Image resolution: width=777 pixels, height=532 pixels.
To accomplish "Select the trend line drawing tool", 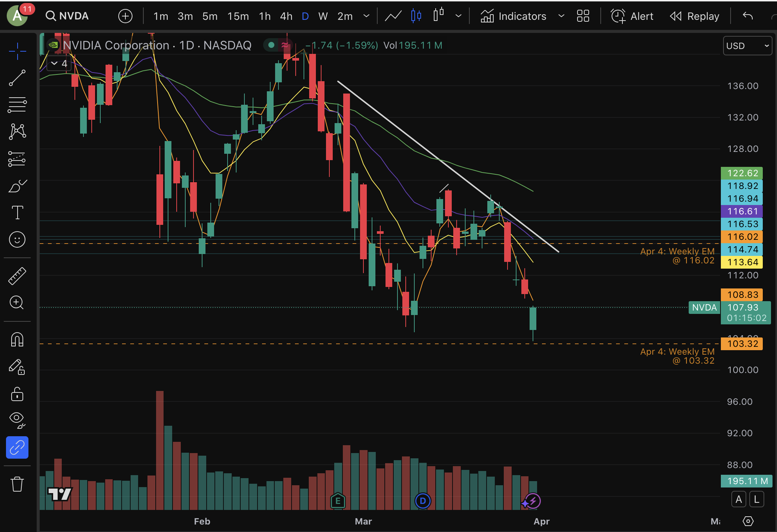I will [x=17, y=78].
